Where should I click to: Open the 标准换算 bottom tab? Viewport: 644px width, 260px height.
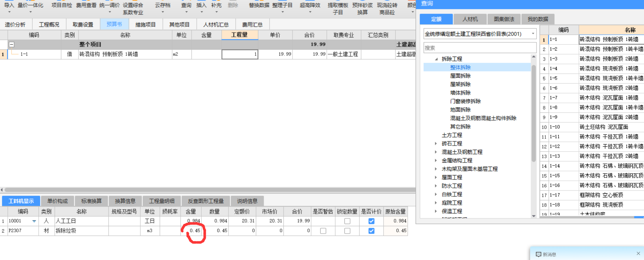pyautogui.click(x=91, y=201)
